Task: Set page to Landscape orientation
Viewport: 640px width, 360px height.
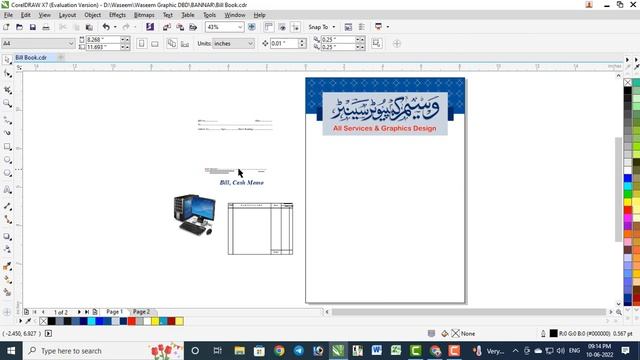Action: tap(155, 43)
